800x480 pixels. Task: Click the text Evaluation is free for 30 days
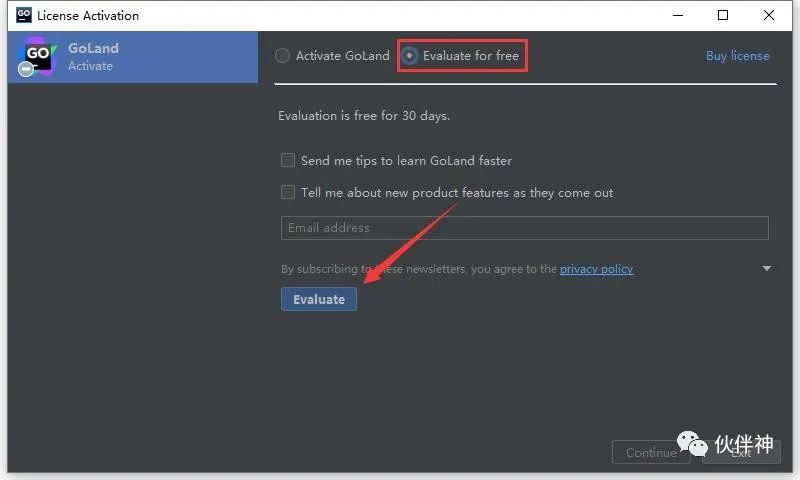coord(364,116)
